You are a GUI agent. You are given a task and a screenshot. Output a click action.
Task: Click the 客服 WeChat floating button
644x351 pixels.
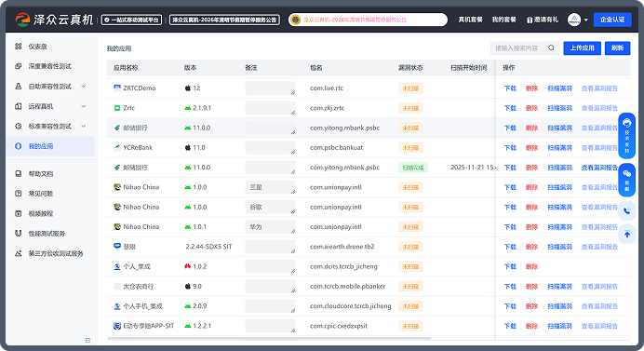pos(626,180)
